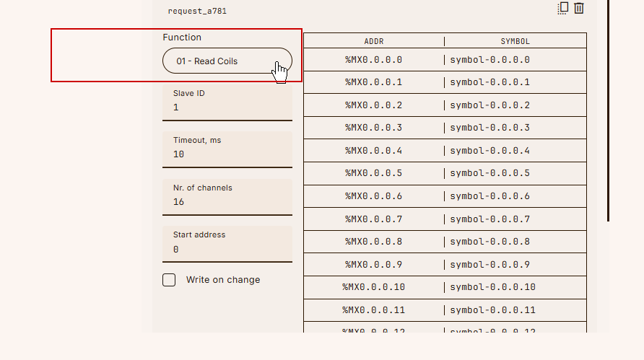Delete request_a781 with the trash icon

(579, 8)
